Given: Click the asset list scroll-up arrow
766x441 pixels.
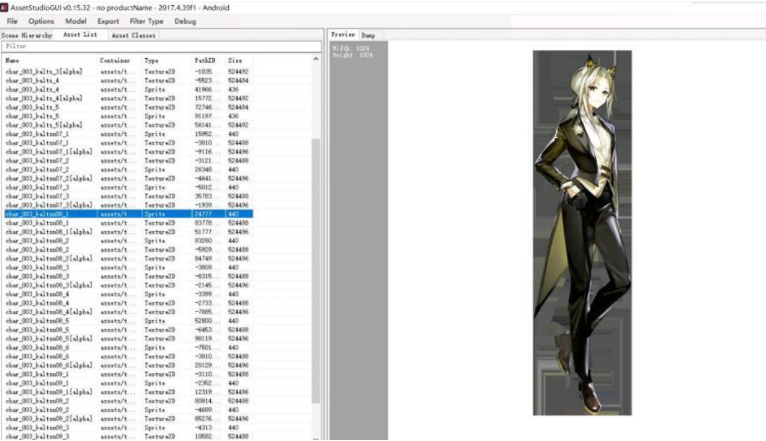Looking at the screenshot, I should coord(317,60).
